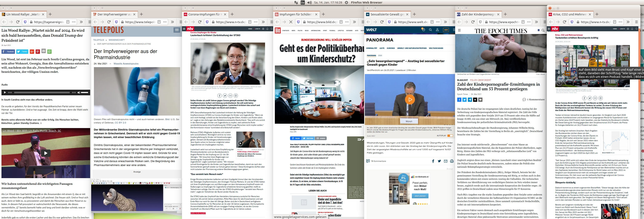The height and width of the screenshot is (219, 644).
Task: Mute the Lin Wood audio player
Action: (x=79, y=92)
